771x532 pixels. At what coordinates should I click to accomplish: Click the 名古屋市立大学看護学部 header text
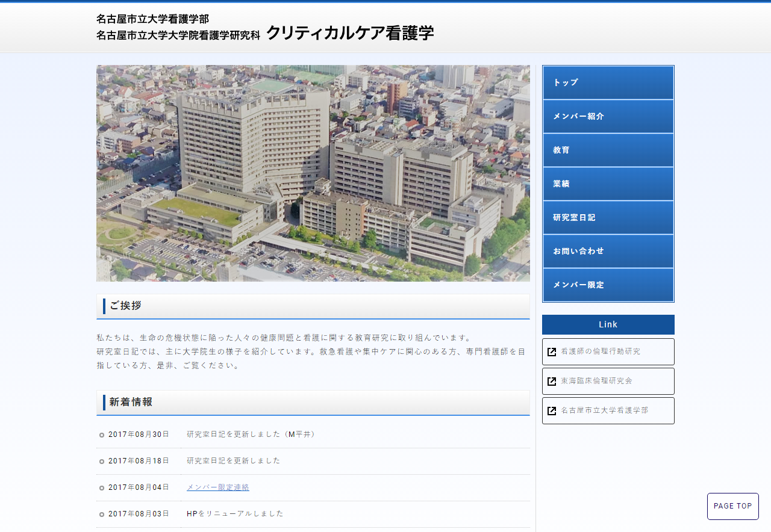(x=153, y=19)
